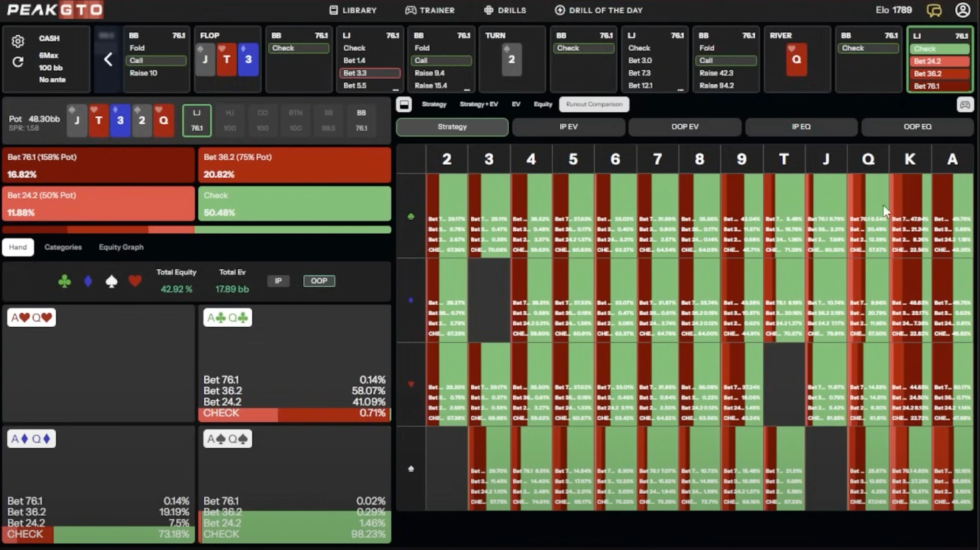Viewport: 980px width, 550px height.
Task: Switch player view to OOP
Action: [x=319, y=281]
